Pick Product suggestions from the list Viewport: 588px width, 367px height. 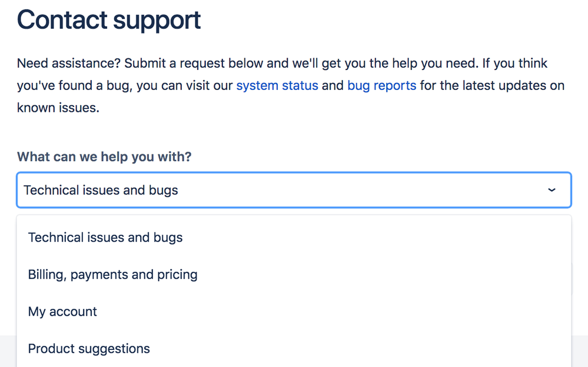pyautogui.click(x=89, y=349)
